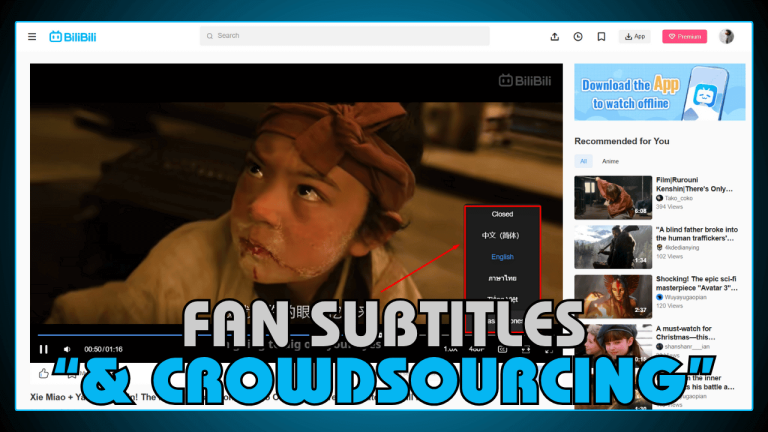Click the App download button in the header
The height and width of the screenshot is (432, 768).
coord(634,36)
